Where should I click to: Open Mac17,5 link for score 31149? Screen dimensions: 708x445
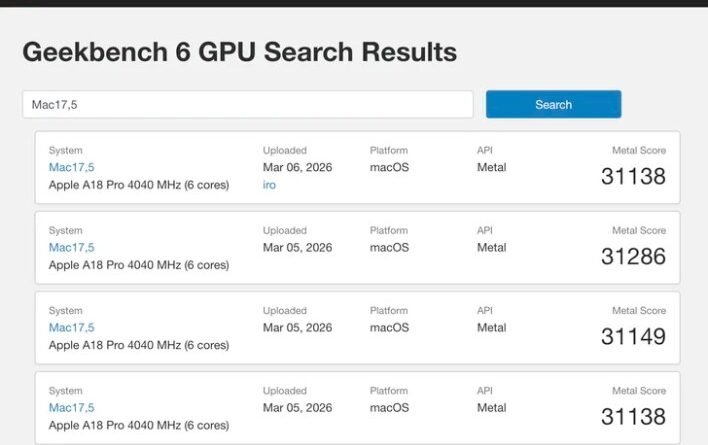click(x=71, y=327)
